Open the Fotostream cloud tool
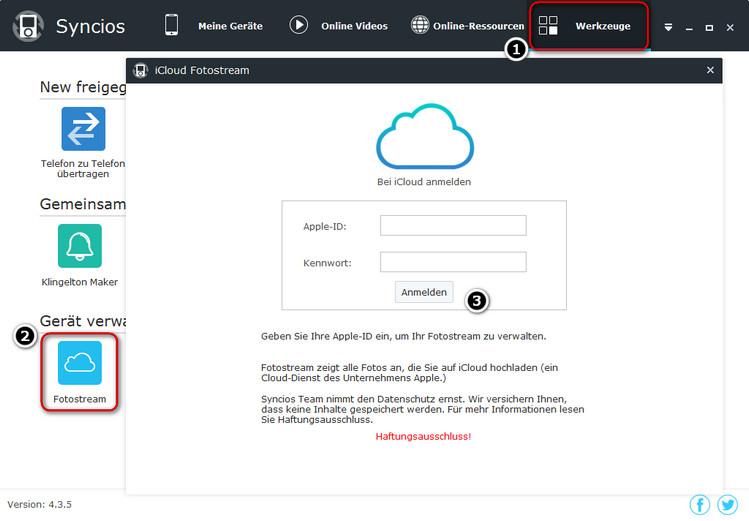This screenshot has width=749, height=521. (80, 363)
